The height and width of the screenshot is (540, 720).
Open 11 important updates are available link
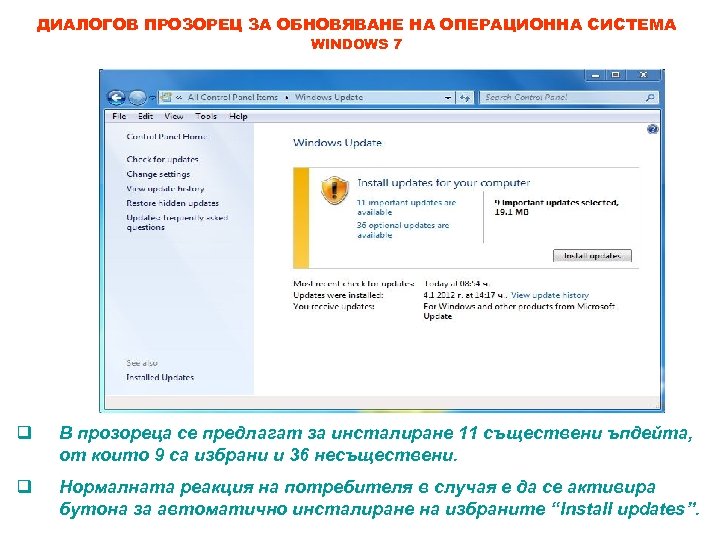coord(406,207)
